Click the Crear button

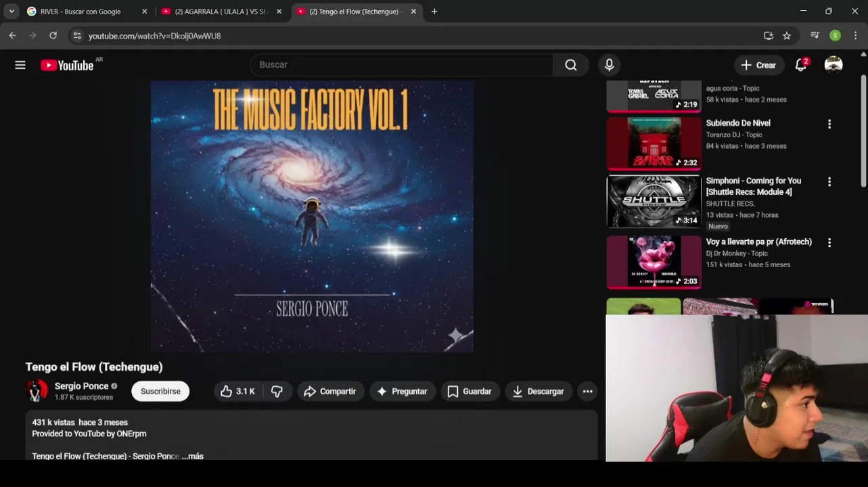click(759, 65)
